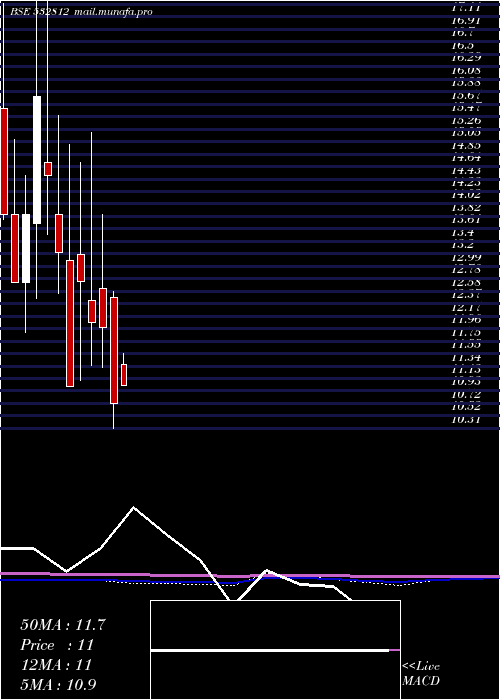This screenshot has width=500, height=700.
Task: Click the 11.34 price axis label
Action: (466, 357)
